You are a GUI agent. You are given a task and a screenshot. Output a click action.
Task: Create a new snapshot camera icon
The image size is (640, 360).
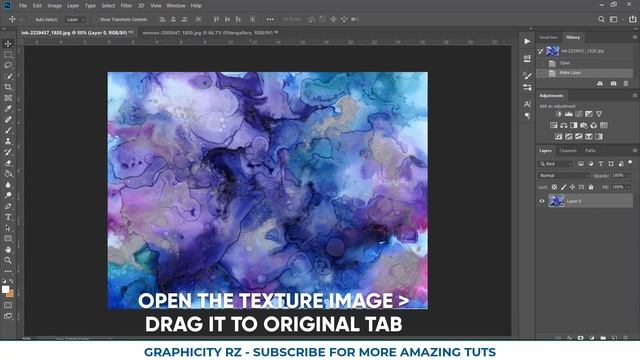point(613,83)
